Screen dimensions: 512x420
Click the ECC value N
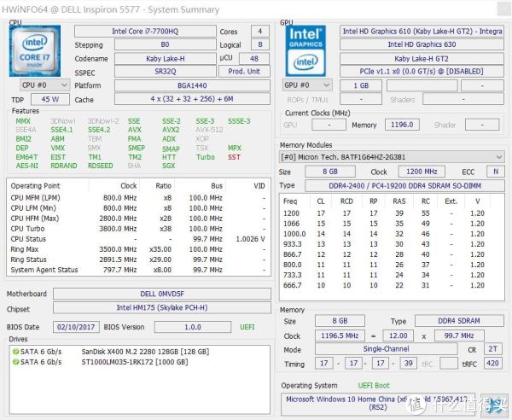click(x=496, y=172)
